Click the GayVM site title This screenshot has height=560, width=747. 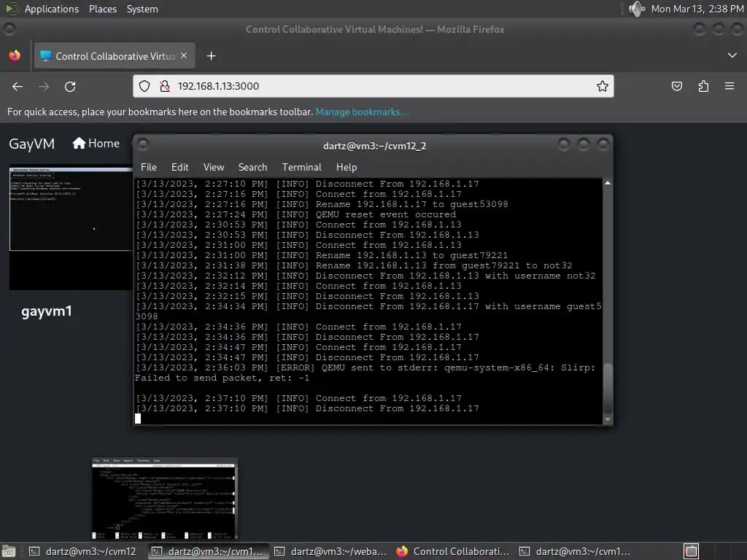tap(32, 144)
